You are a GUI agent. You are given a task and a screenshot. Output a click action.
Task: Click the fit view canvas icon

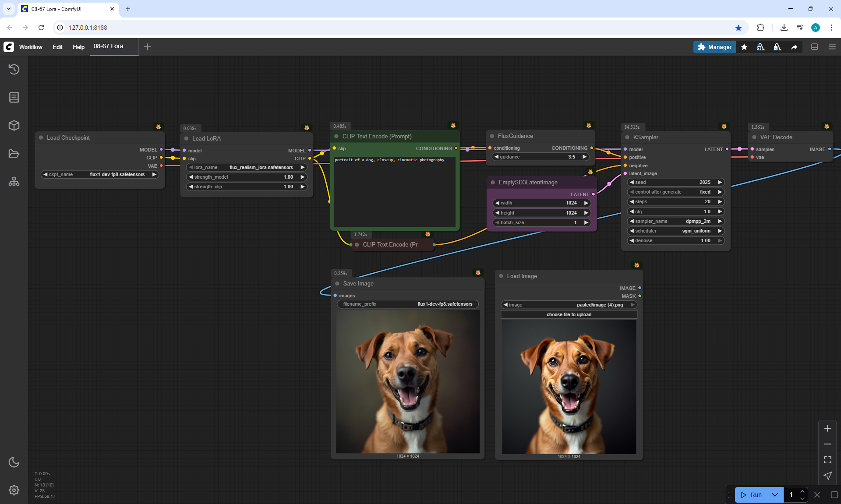[827, 460]
